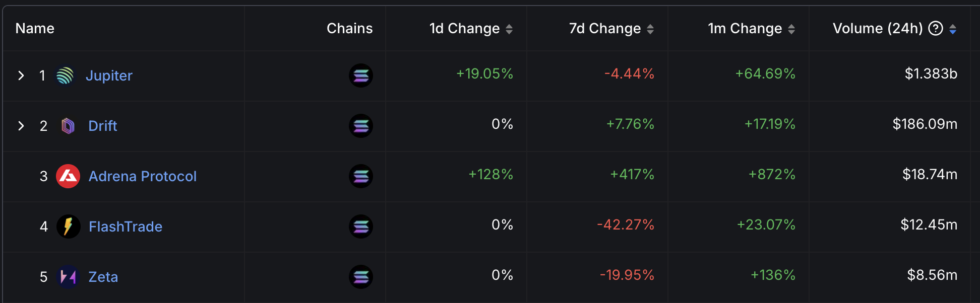980x303 pixels.
Task: Click the Name column header
Action: pos(35,29)
